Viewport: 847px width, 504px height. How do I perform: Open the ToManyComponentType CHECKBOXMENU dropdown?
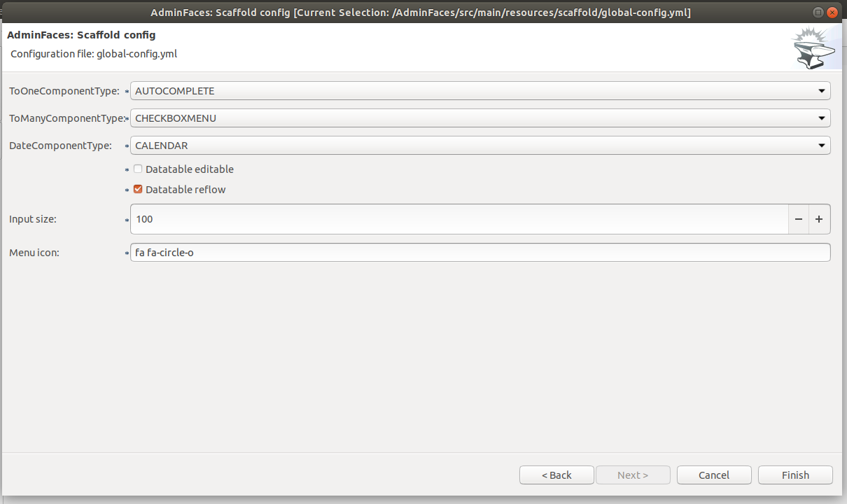pos(480,118)
